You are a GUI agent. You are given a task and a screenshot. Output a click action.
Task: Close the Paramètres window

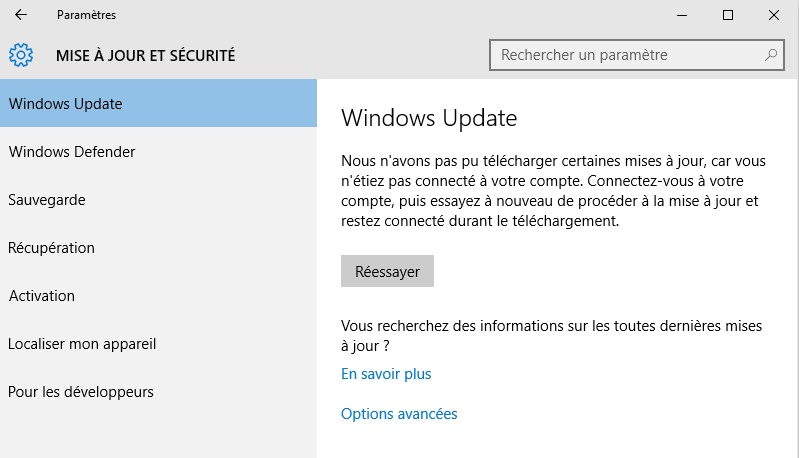point(774,15)
